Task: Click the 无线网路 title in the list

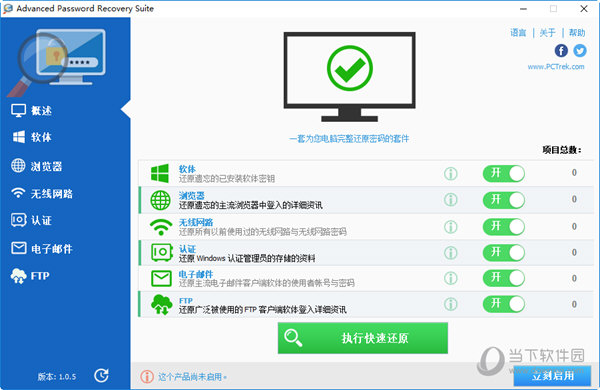Action: 196,222
